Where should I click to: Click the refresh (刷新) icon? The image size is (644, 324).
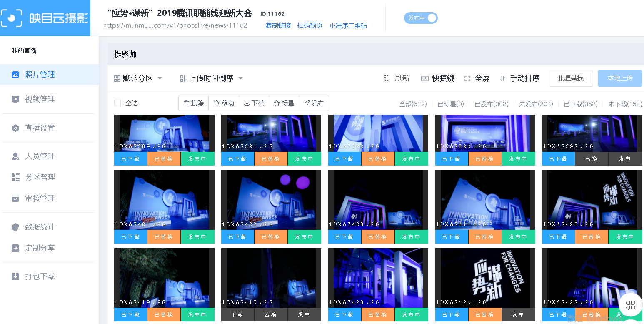pos(387,78)
